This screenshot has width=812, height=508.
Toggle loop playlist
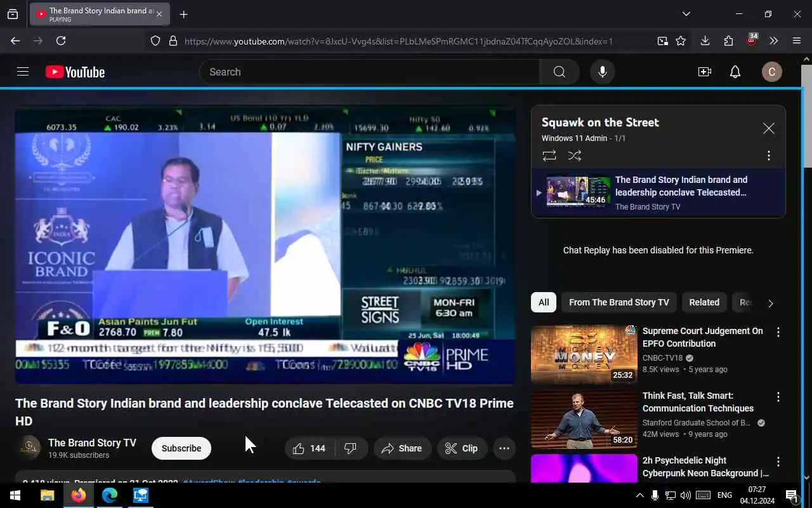point(549,156)
